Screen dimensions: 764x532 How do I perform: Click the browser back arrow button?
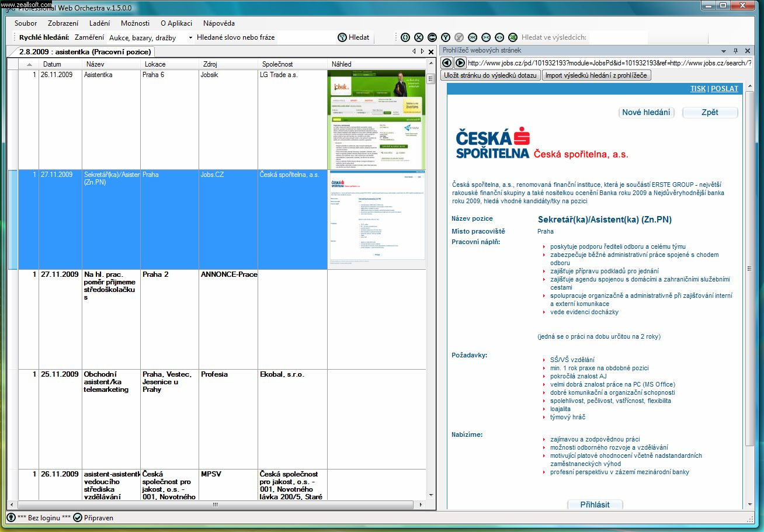(447, 62)
